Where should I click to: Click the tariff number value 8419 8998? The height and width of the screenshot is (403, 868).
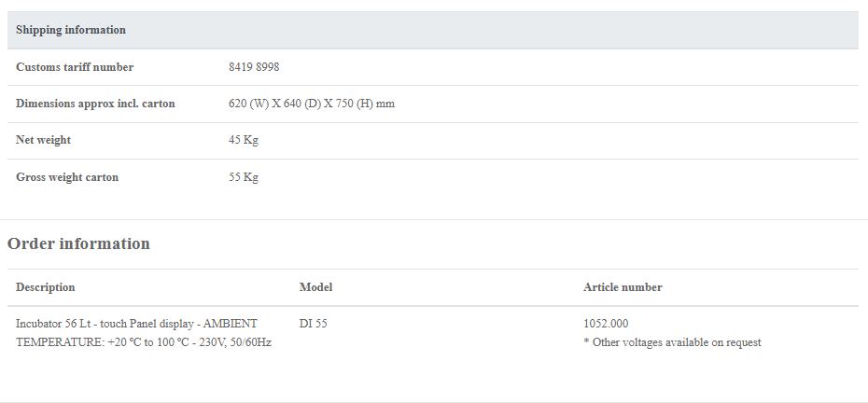pyautogui.click(x=254, y=67)
